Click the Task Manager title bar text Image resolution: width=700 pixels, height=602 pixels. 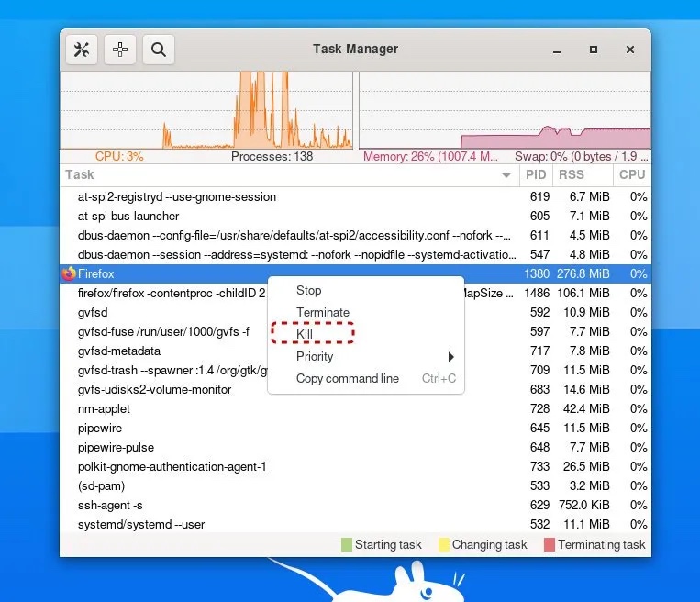click(355, 49)
